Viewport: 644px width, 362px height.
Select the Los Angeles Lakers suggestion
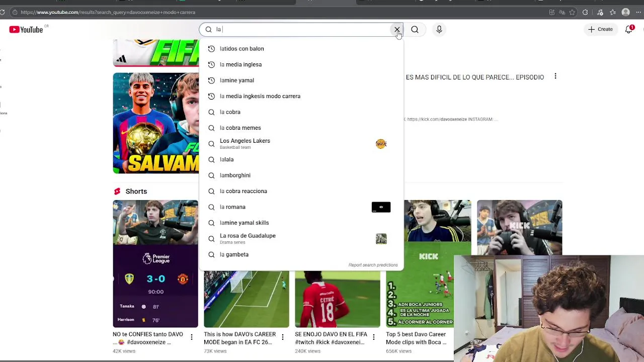(x=301, y=144)
